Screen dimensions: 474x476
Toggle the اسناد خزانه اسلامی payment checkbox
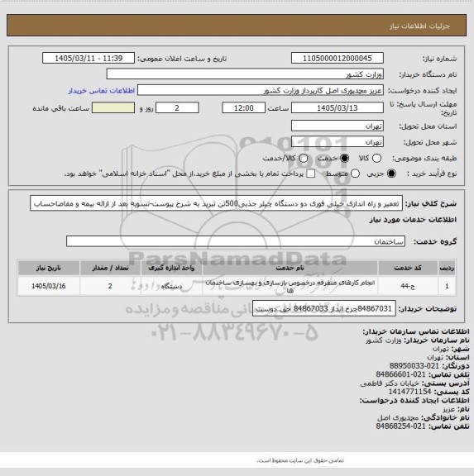pyautogui.click(x=311, y=174)
